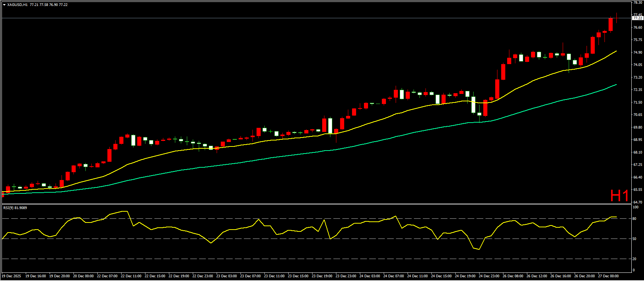Click the RSI 50 level scale label
This screenshot has width=644, height=281.
click(x=635, y=239)
